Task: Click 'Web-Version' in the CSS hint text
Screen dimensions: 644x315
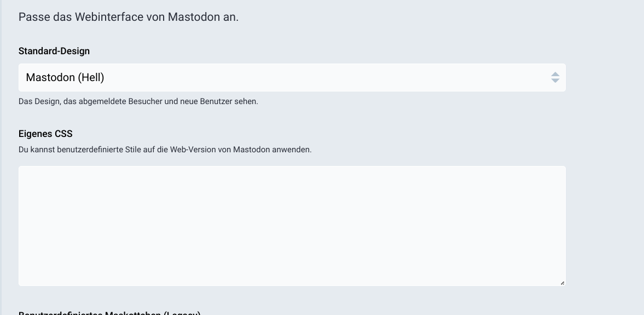Action: [x=192, y=149]
